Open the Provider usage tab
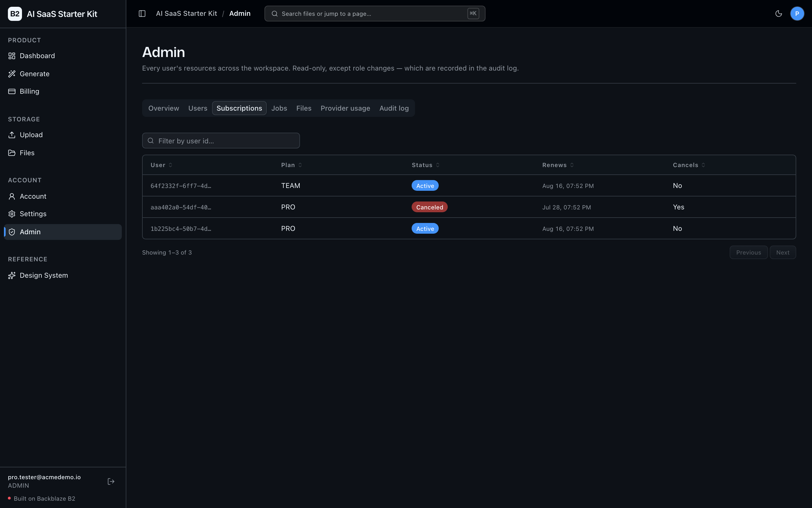 345,108
